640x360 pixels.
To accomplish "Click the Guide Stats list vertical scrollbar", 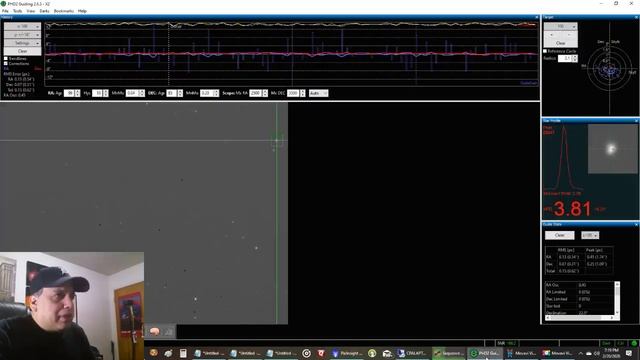I will click(x=617, y=298).
